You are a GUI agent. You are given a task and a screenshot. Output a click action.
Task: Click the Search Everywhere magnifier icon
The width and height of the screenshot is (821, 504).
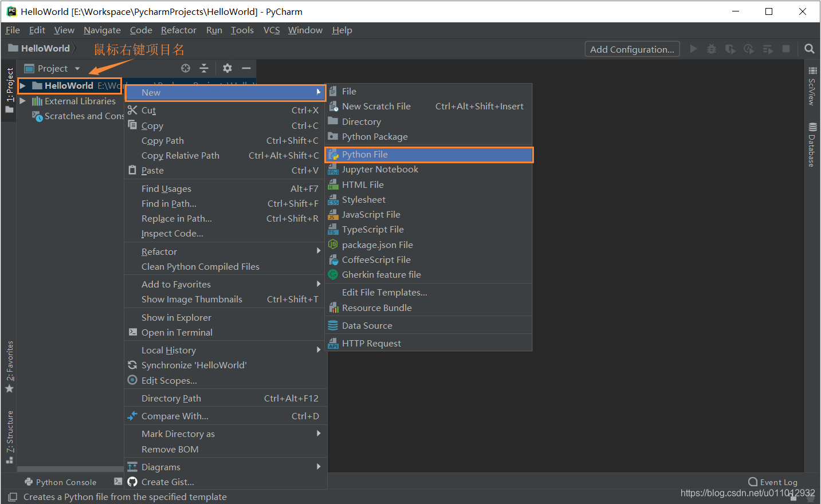click(809, 49)
